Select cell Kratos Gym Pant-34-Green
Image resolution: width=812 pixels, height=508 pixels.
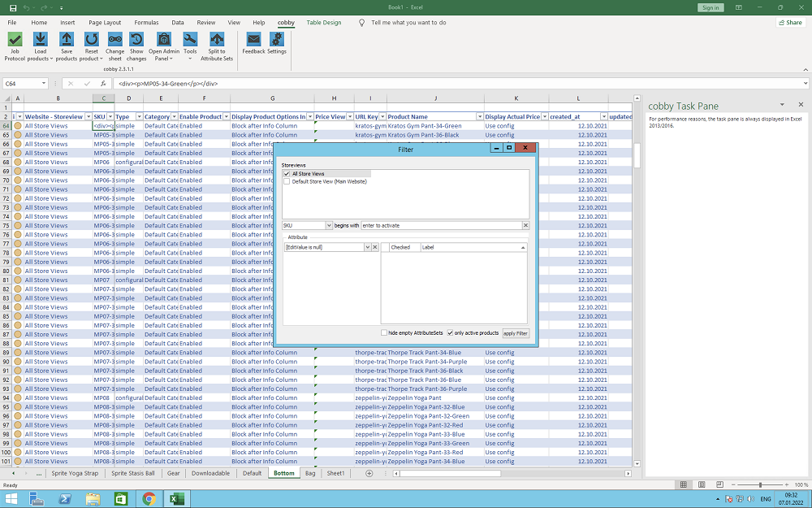[435, 126]
